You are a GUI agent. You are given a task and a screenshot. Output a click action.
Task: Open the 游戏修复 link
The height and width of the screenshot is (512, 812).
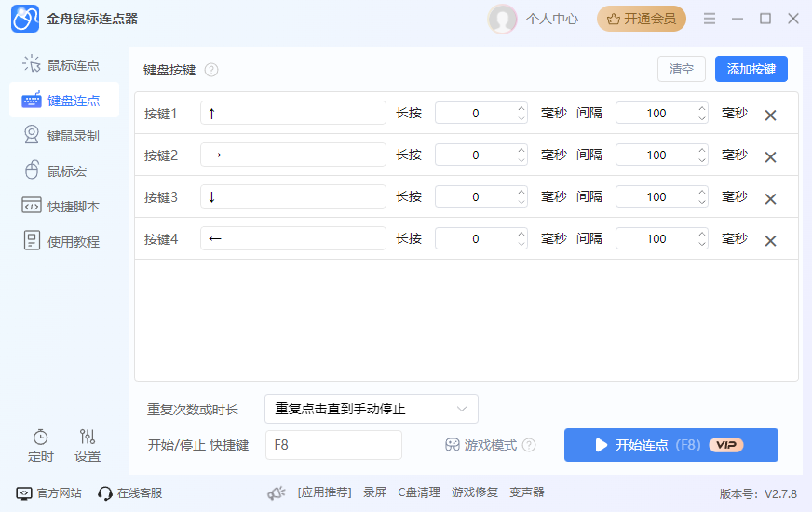(x=474, y=492)
